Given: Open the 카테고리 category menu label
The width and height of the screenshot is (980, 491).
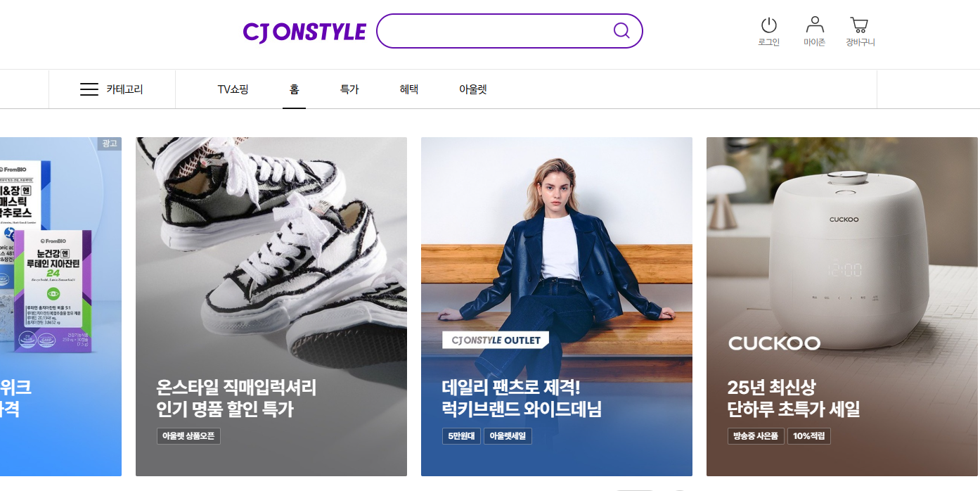Looking at the screenshot, I should click(x=124, y=89).
